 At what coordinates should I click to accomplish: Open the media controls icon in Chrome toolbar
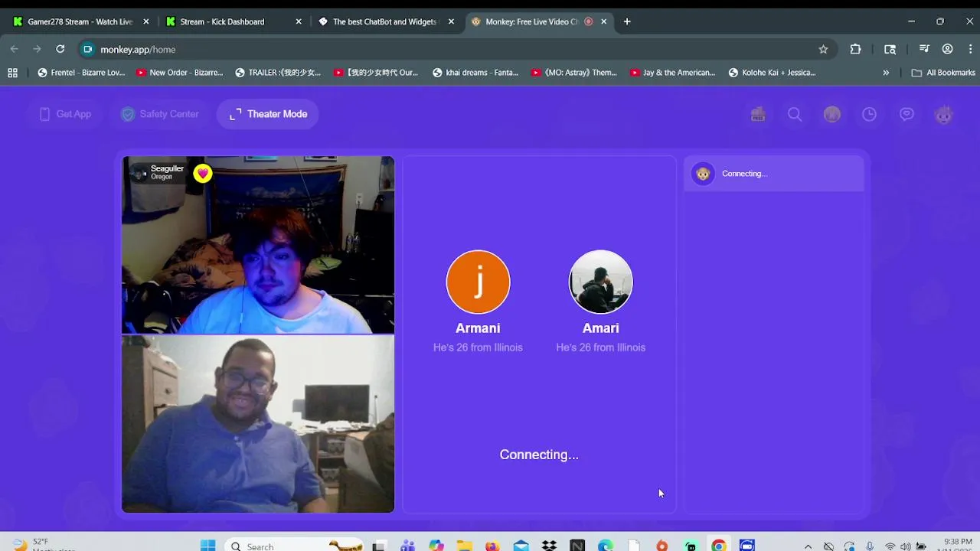[x=924, y=49]
